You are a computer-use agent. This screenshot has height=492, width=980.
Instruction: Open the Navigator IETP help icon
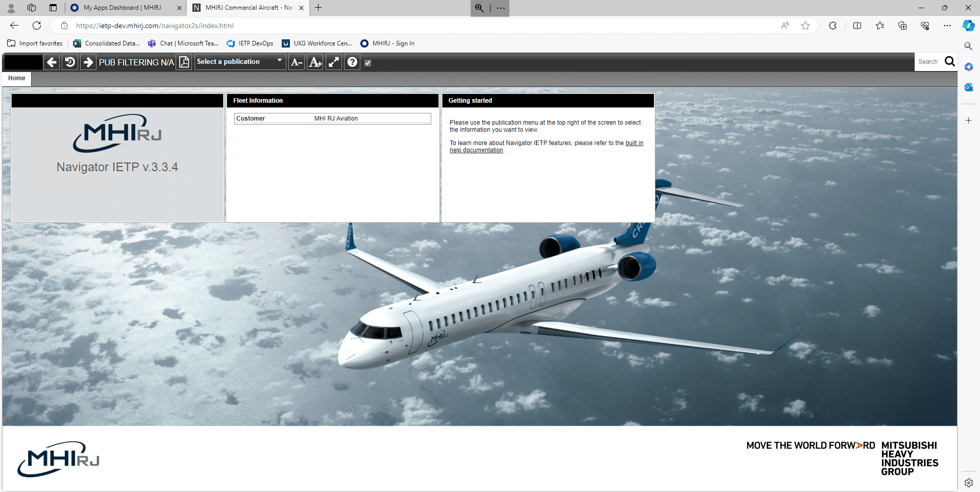[352, 62]
